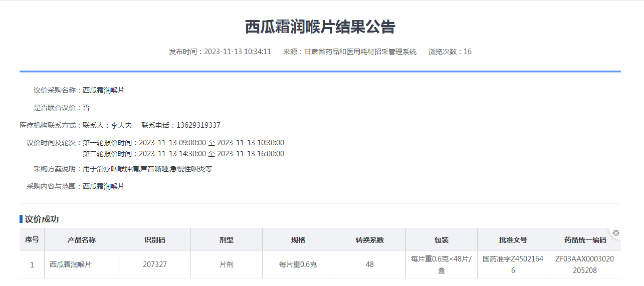Click the packaging cell 每片重0.6克×48片/盒
The height and width of the screenshot is (286, 644).
tap(442, 264)
